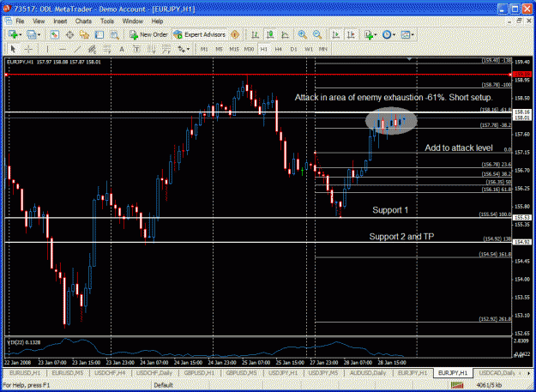Image resolution: width=536 pixels, height=392 pixels.
Task: Toggle the Expert Advisors button
Action: [200, 34]
